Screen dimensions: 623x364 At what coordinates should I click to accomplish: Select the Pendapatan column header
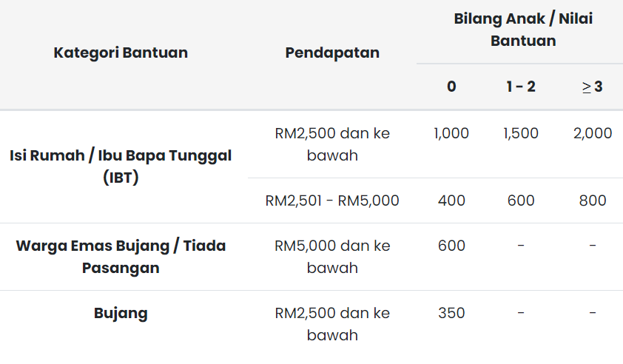point(332,53)
